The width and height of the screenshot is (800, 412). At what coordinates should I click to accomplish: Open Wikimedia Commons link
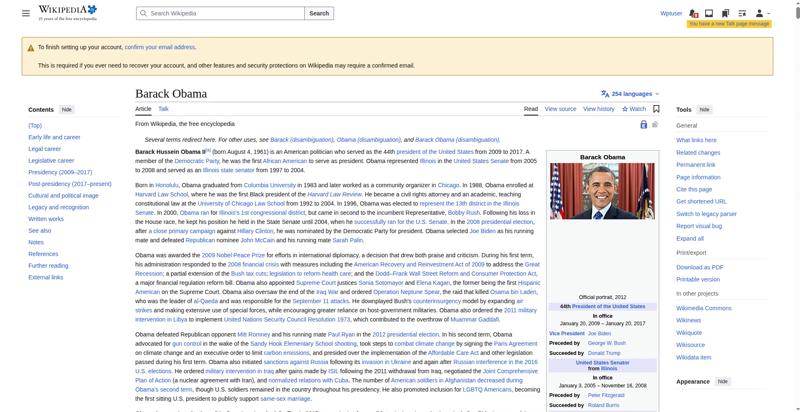point(704,308)
